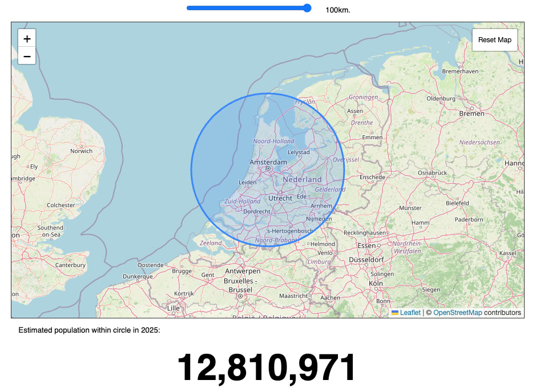
Task: Click the 100km. radius value text
Action: [338, 10]
